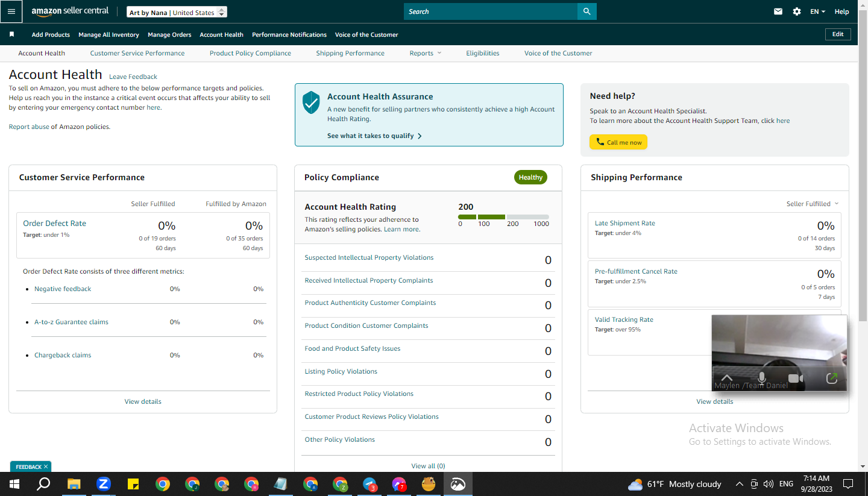
Task: Open the Chargeback claims link
Action: point(63,355)
